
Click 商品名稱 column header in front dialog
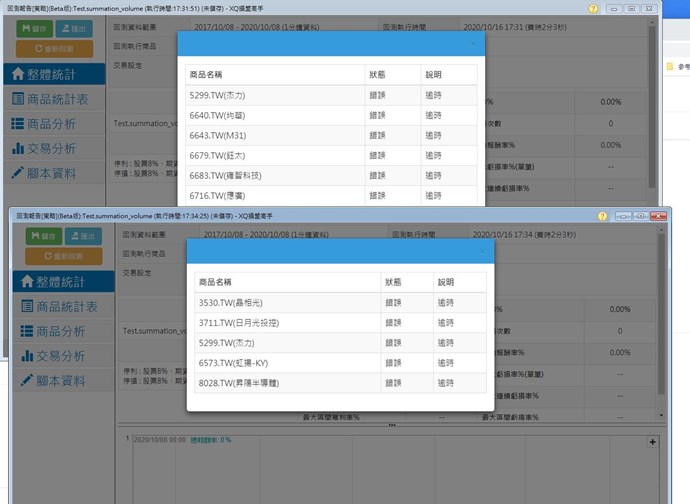coord(287,282)
